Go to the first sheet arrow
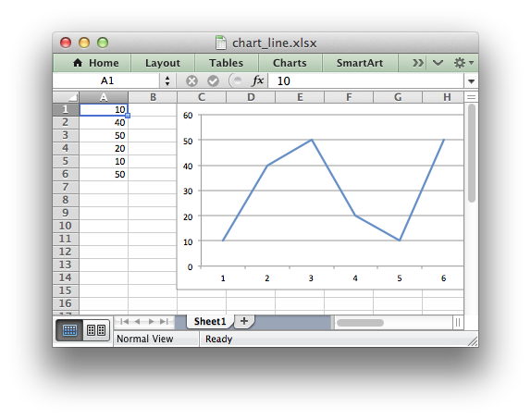 click(x=124, y=321)
